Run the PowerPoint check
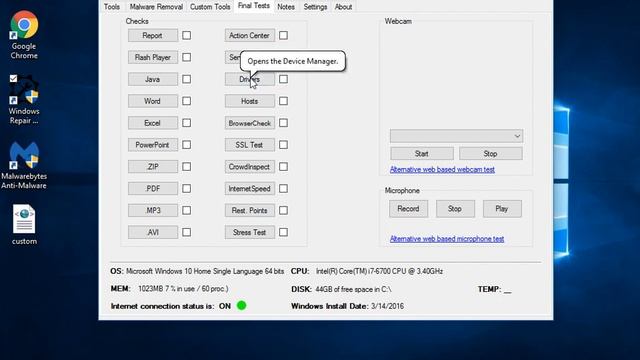The image size is (640, 360). (153, 145)
